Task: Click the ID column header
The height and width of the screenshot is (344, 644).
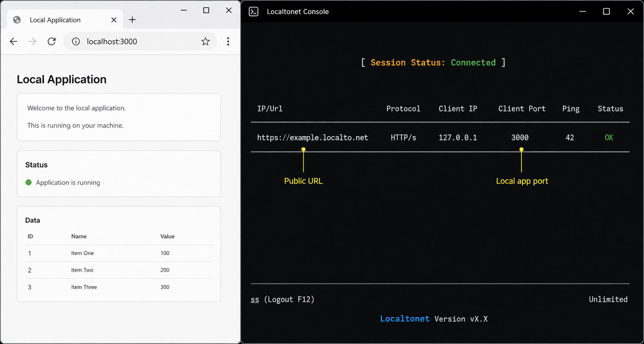Action: click(x=30, y=237)
